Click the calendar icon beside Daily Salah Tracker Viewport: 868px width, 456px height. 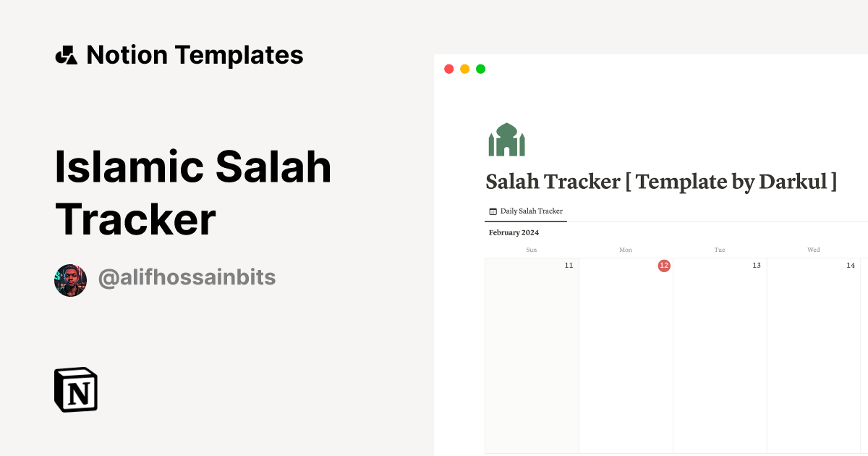[x=494, y=211]
